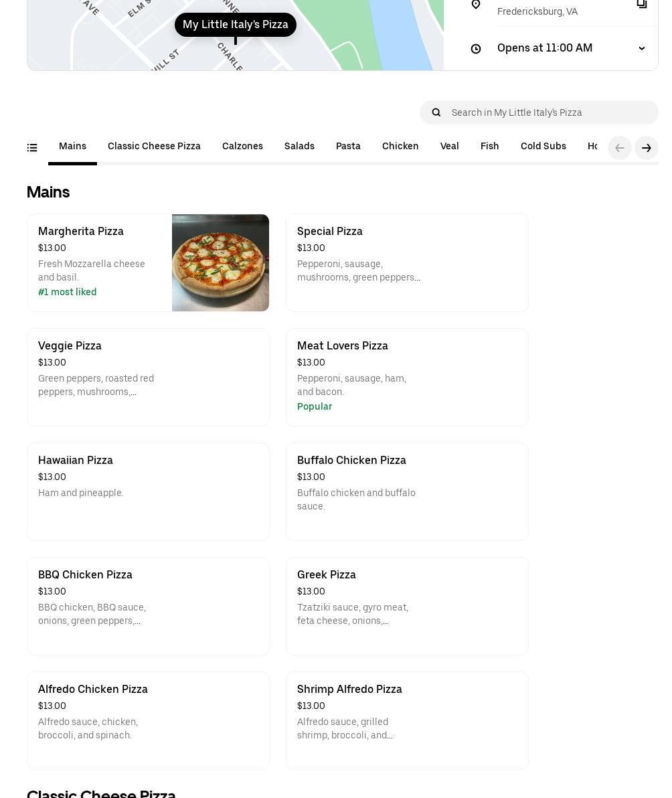This screenshot has height=798, width=672.
Task: Switch to the Calzones tab
Action: [242, 147]
